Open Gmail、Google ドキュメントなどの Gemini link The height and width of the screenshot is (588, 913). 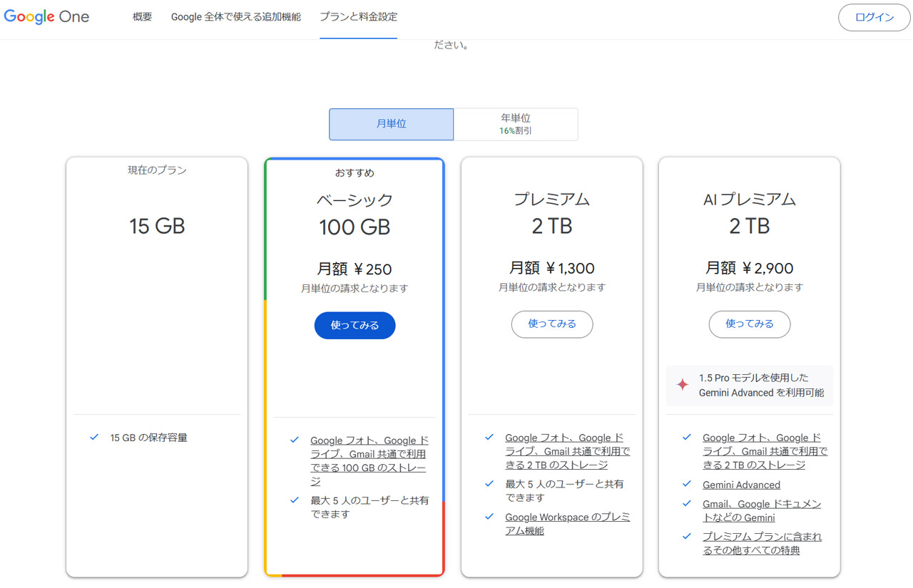click(x=762, y=511)
